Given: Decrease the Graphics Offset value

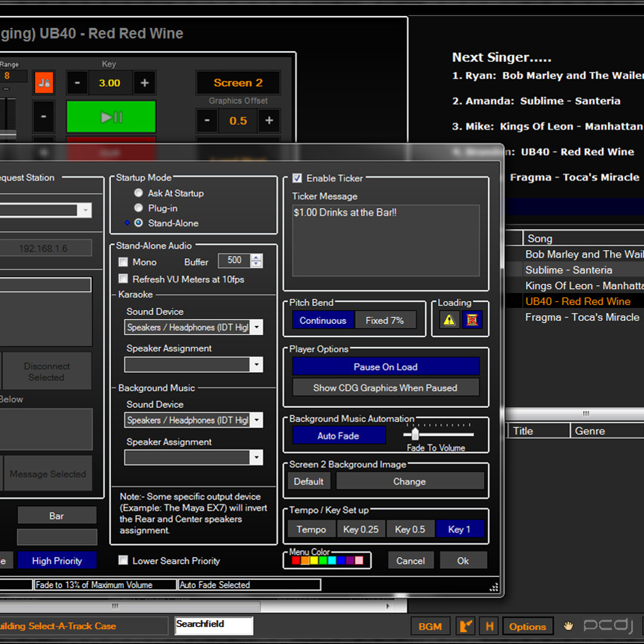Looking at the screenshot, I should pyautogui.click(x=207, y=120).
